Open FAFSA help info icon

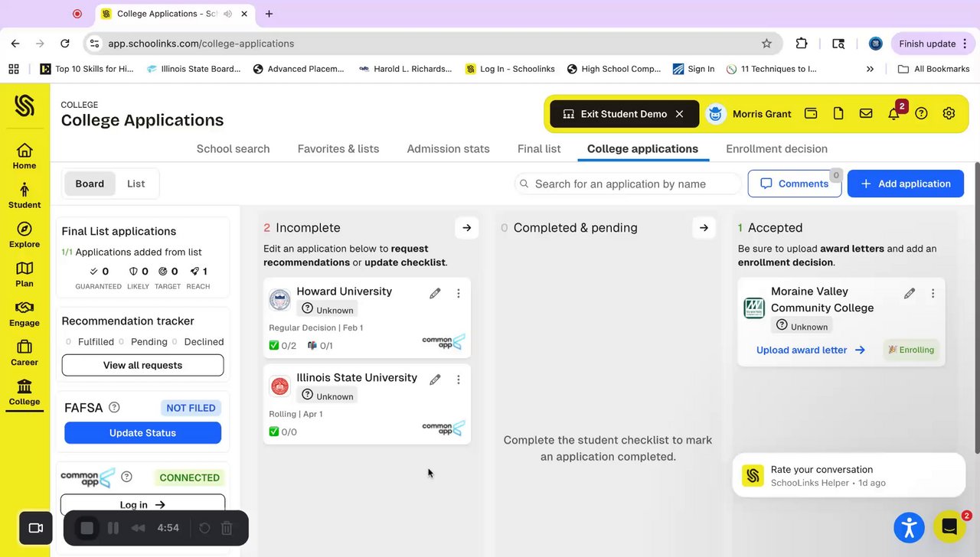[114, 407]
